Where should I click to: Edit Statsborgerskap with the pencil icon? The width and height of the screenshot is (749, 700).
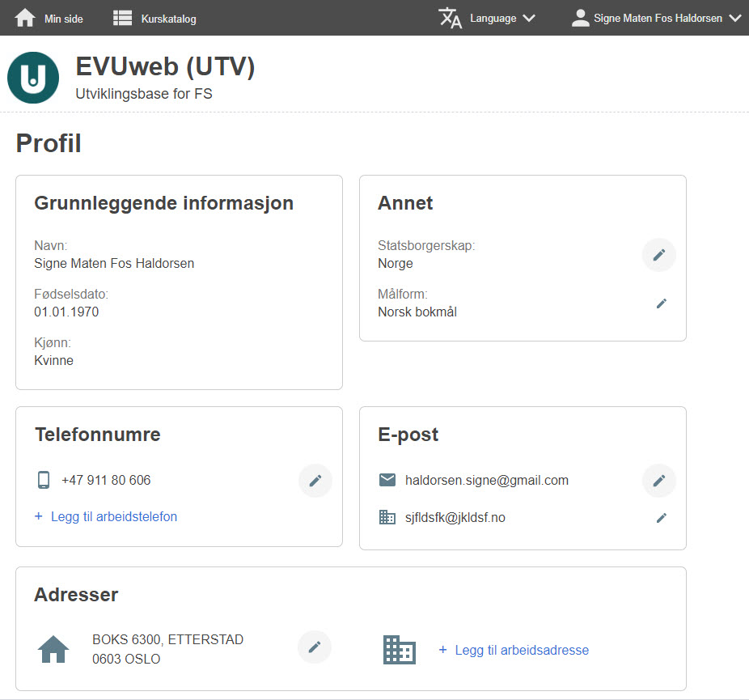tap(658, 255)
